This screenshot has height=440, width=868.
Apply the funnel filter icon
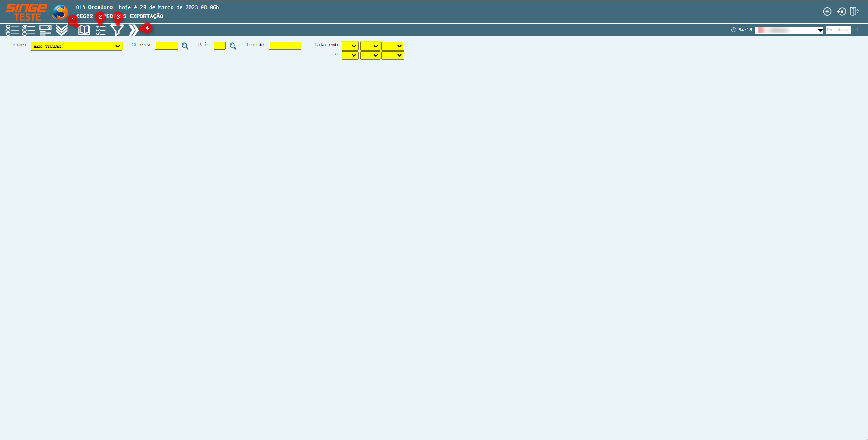point(117,30)
